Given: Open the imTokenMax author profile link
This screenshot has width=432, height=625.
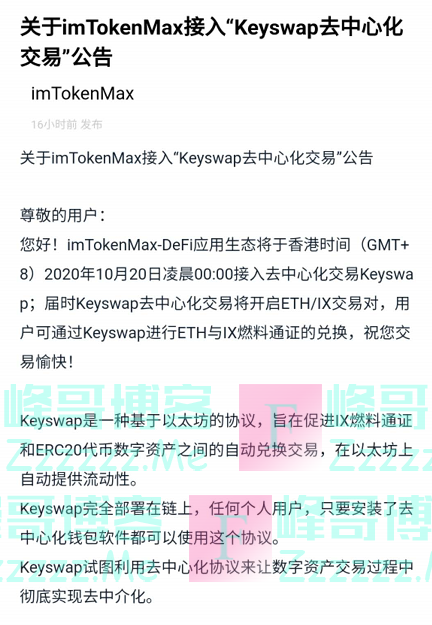Looking at the screenshot, I should tap(82, 94).
